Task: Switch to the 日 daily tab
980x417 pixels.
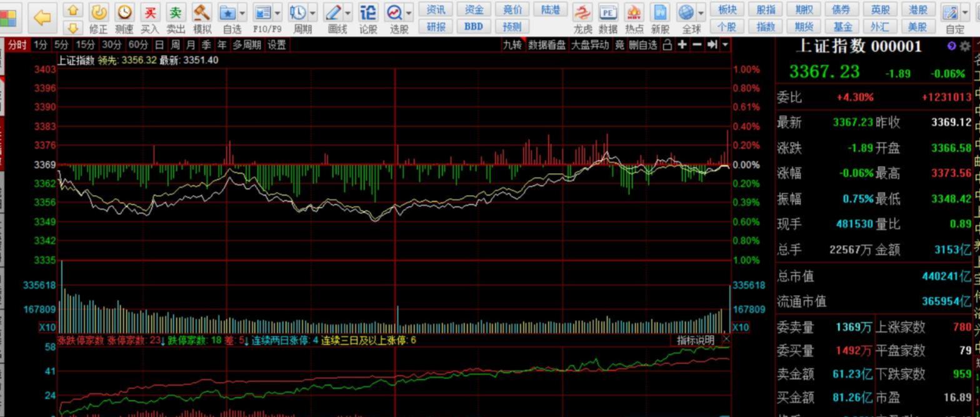Action: tap(160, 44)
